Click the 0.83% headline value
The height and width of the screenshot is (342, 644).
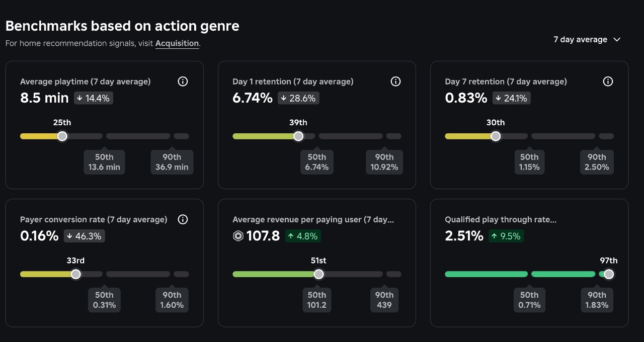coord(466,98)
